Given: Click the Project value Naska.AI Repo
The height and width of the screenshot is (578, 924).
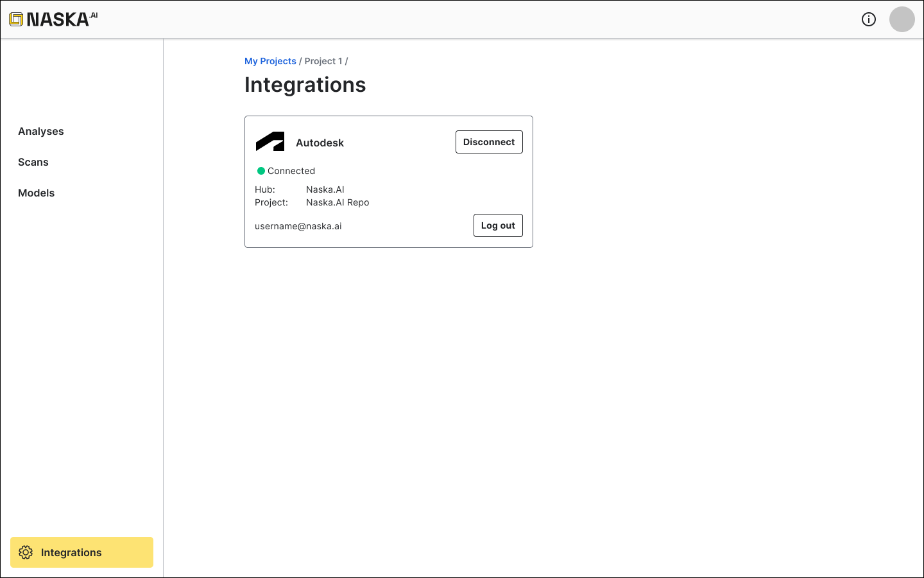Looking at the screenshot, I should click(338, 202).
